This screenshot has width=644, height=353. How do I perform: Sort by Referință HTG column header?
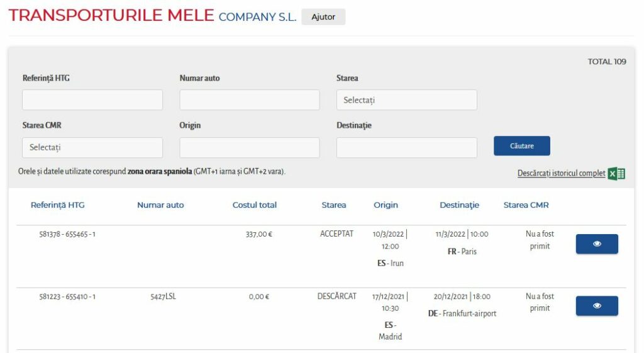pos(57,205)
